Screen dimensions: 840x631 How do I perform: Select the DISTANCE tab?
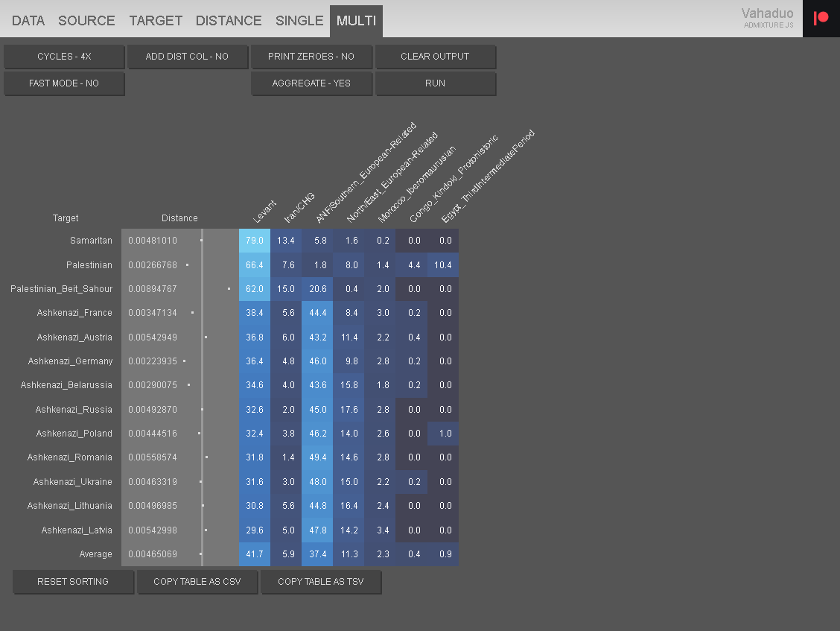pyautogui.click(x=229, y=21)
